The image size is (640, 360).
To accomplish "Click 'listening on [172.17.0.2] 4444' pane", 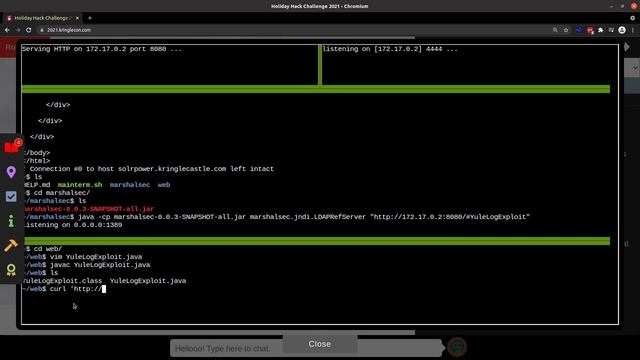I will point(390,49).
